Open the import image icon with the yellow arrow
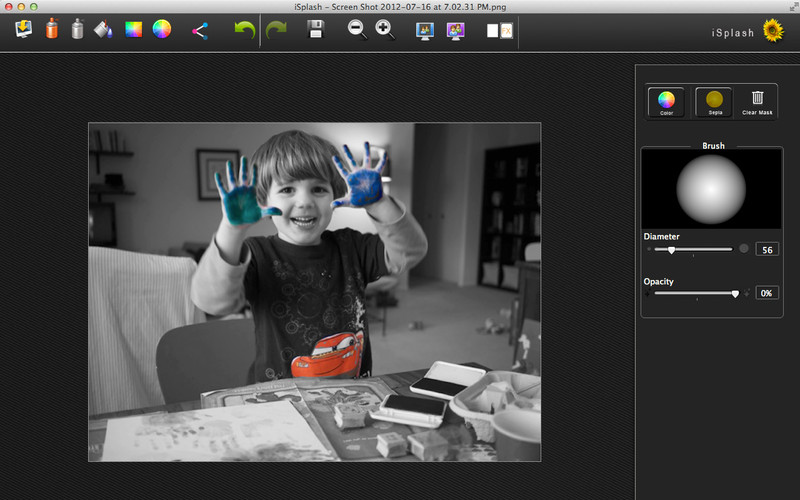This screenshot has width=800, height=500. tap(23, 29)
